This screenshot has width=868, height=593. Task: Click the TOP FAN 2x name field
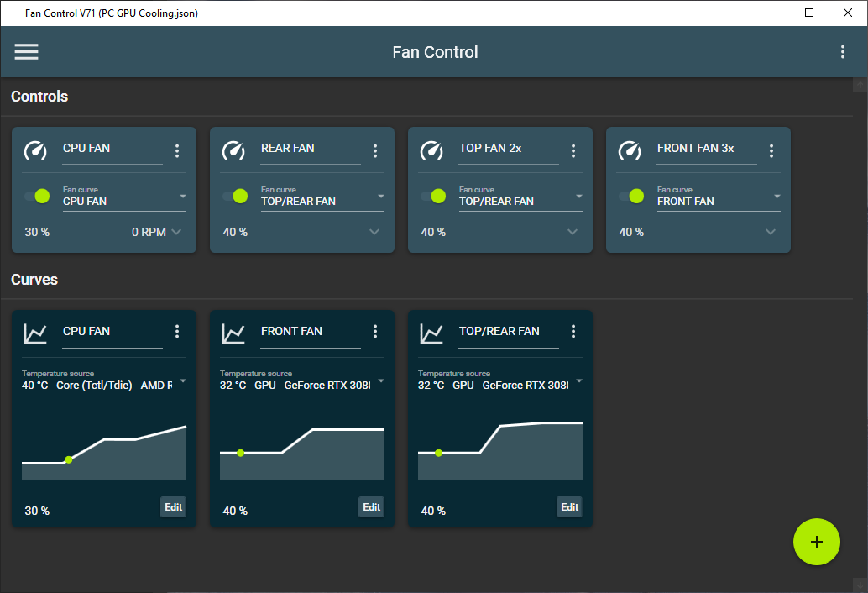(509, 150)
